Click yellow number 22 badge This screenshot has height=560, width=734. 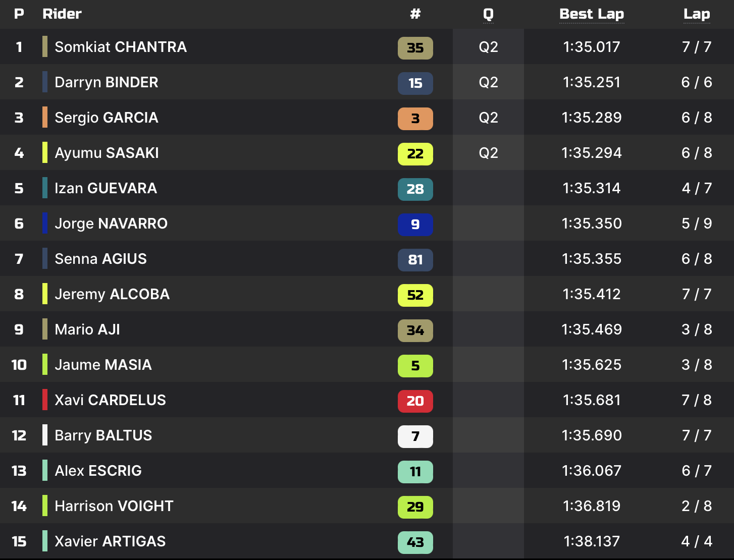point(415,154)
